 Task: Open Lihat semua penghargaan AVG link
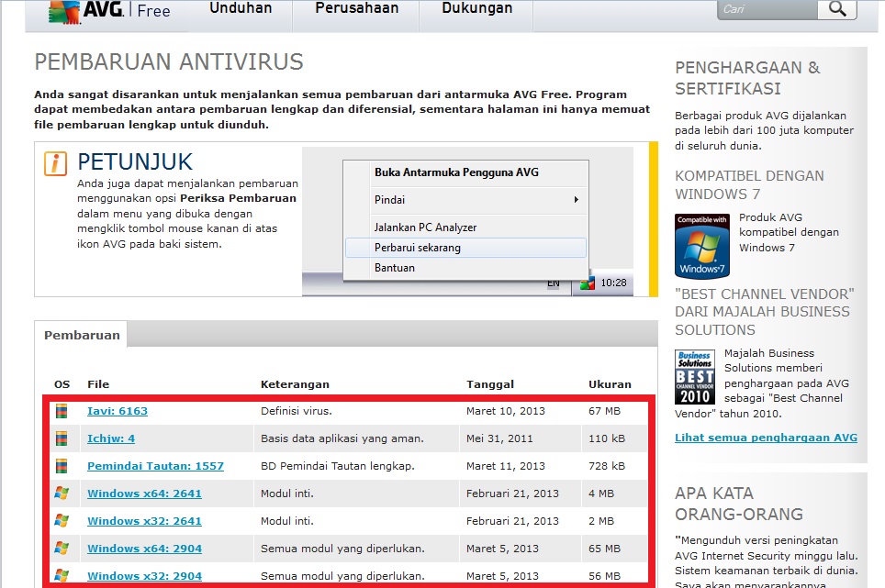[766, 438]
